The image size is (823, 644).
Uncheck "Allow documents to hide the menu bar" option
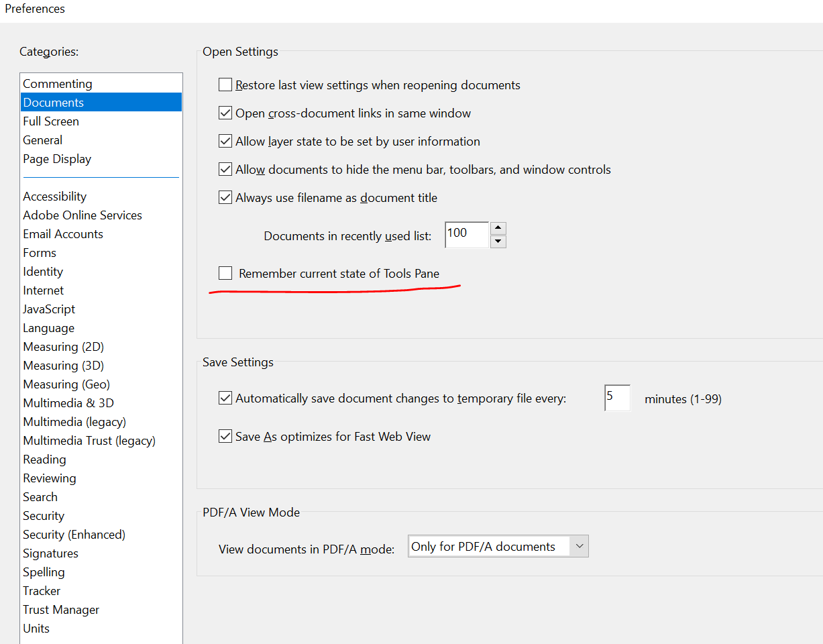click(225, 169)
